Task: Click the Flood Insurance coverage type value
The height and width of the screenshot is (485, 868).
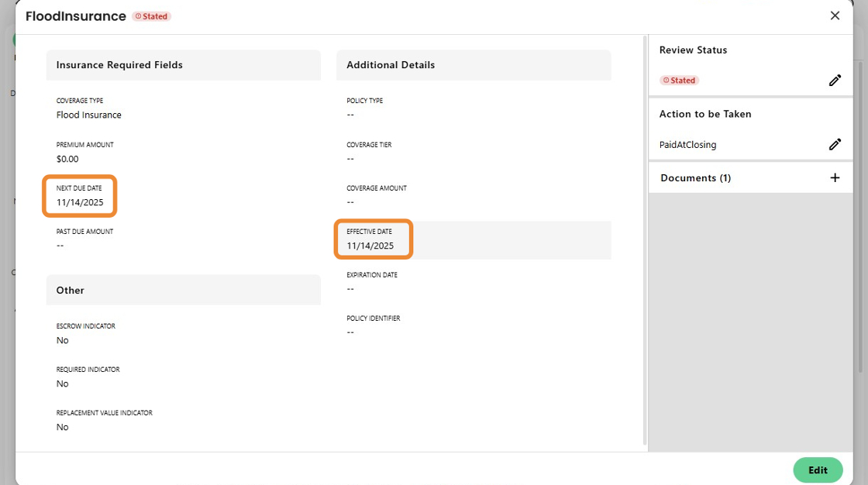Action: pos(89,115)
